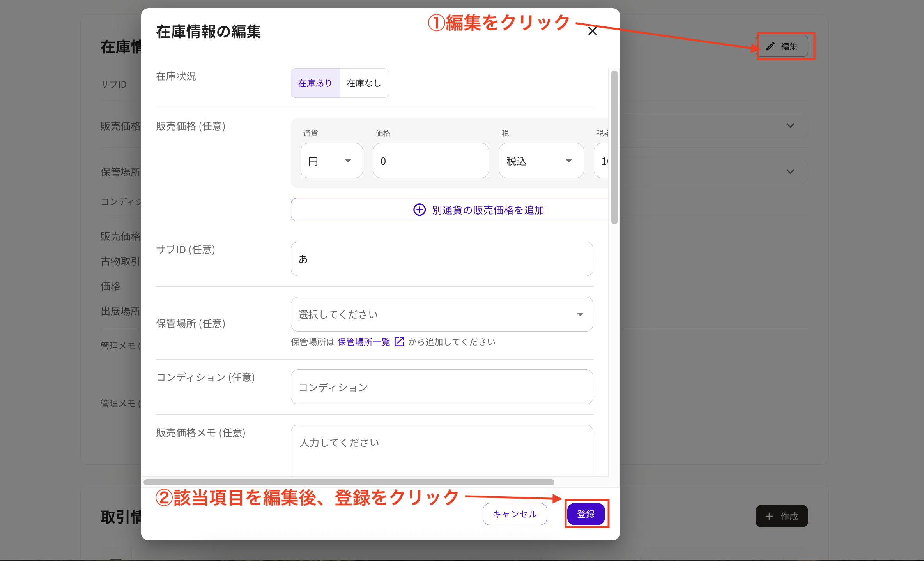Click the サブID field containing あ

pyautogui.click(x=441, y=259)
